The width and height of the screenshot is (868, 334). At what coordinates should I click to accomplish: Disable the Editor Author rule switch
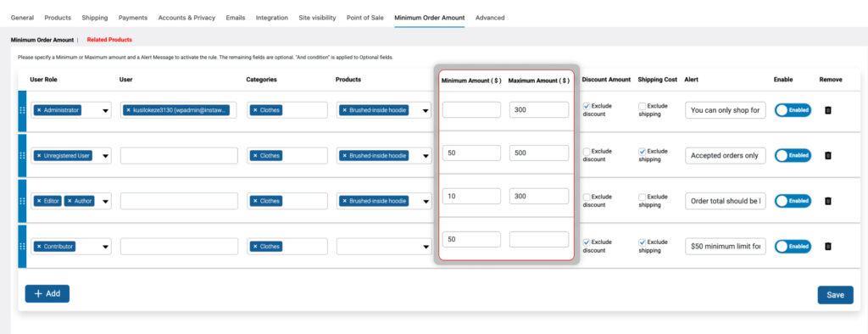point(793,201)
